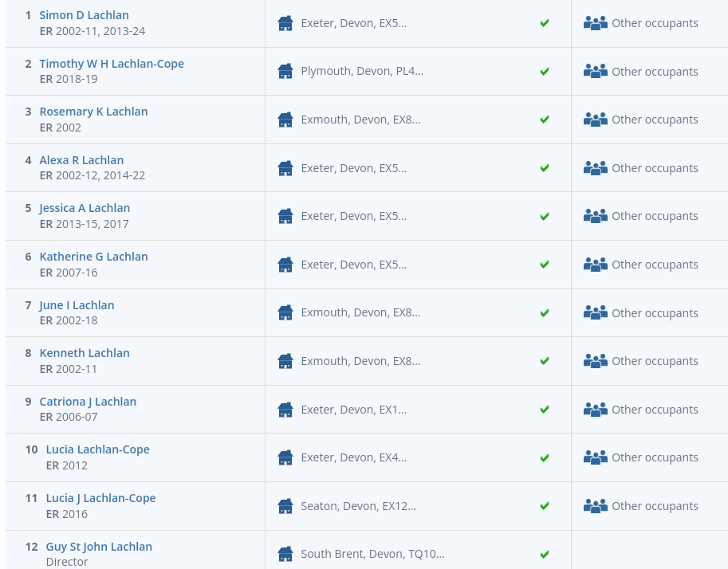Open Catriona J Lachlan's record

tap(88, 402)
